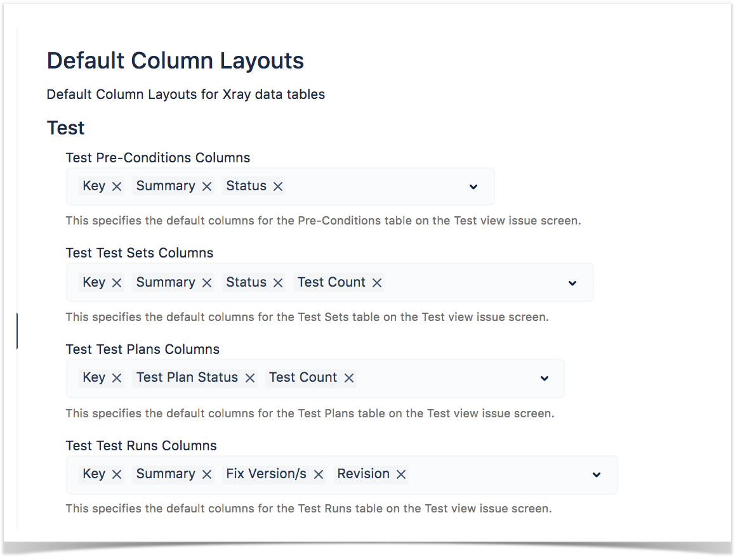This screenshot has height=560, width=740.
Task: Click the Test Sets table help description
Action: [307, 317]
